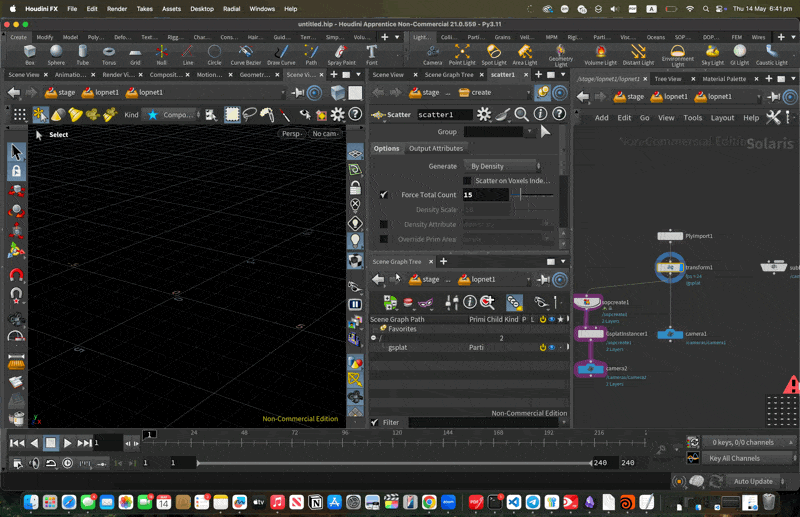800x517 pixels.
Task: Click the transform1 node in the network
Action: (670, 267)
